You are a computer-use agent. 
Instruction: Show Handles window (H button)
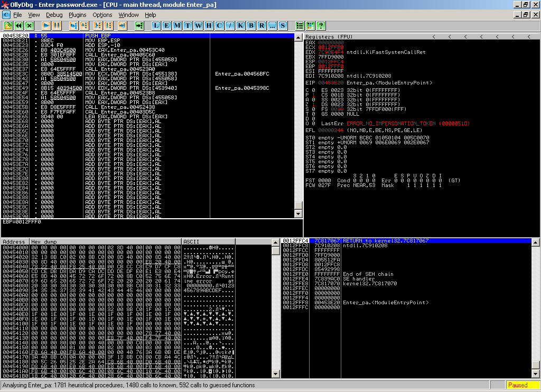pyautogui.click(x=209, y=25)
